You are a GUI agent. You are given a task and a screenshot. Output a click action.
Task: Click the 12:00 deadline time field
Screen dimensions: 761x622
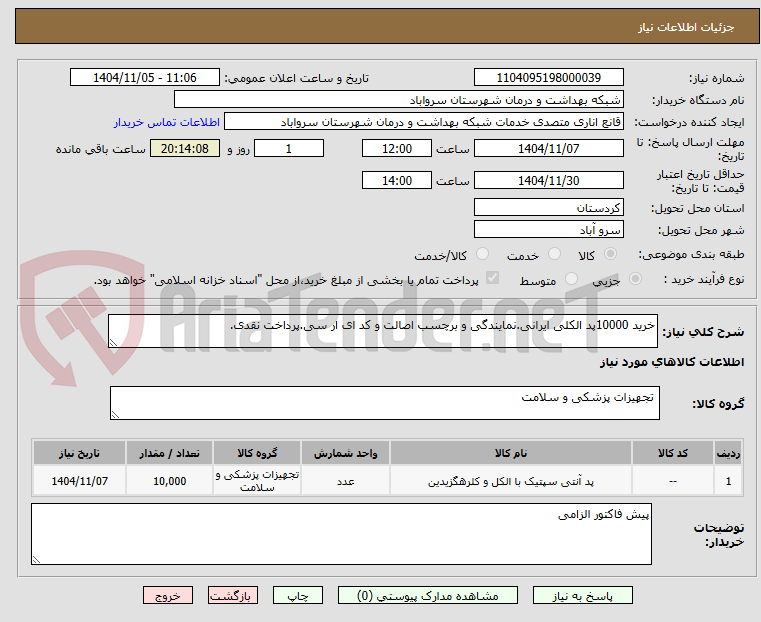pos(397,148)
